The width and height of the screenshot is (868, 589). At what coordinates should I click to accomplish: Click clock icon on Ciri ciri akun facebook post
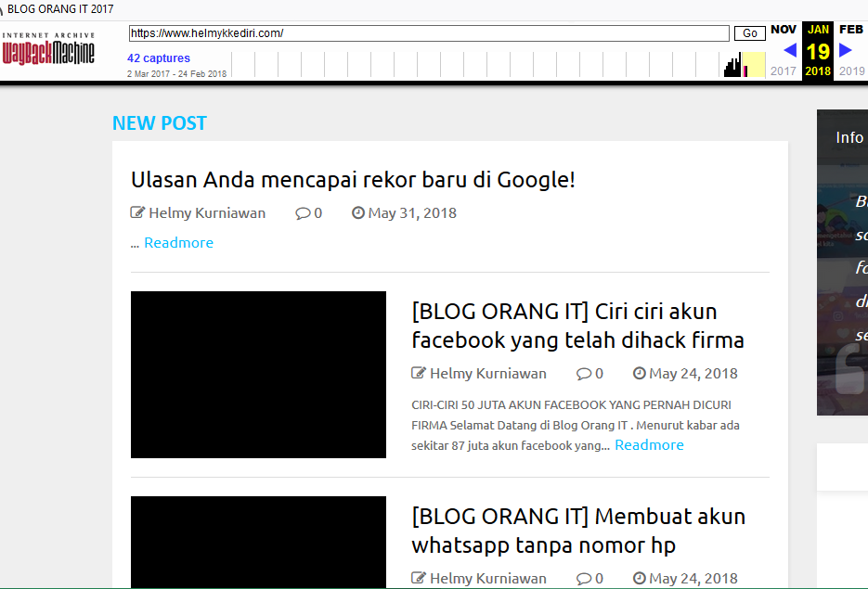[x=640, y=373]
